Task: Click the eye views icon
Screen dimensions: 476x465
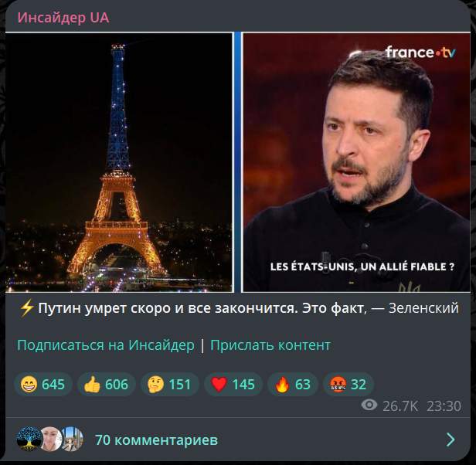Action: coord(369,405)
